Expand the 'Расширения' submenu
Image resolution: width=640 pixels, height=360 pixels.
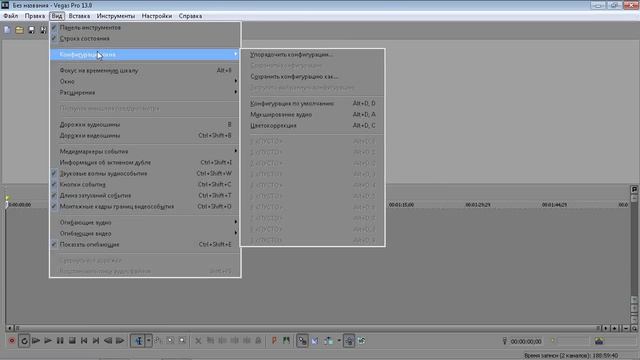pyautogui.click(x=144, y=93)
